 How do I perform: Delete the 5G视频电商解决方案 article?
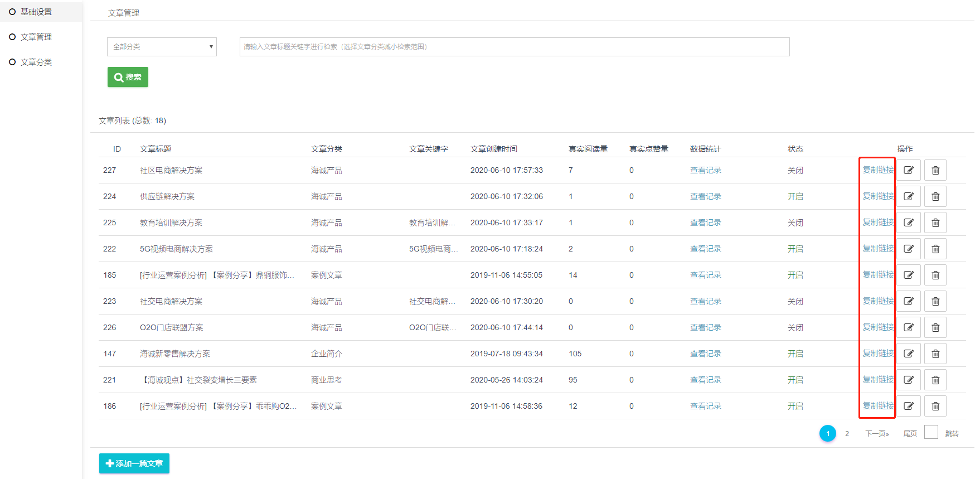pyautogui.click(x=935, y=249)
